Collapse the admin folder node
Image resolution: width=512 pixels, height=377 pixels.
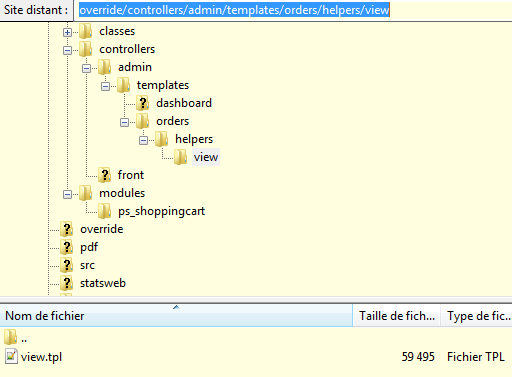[86, 68]
